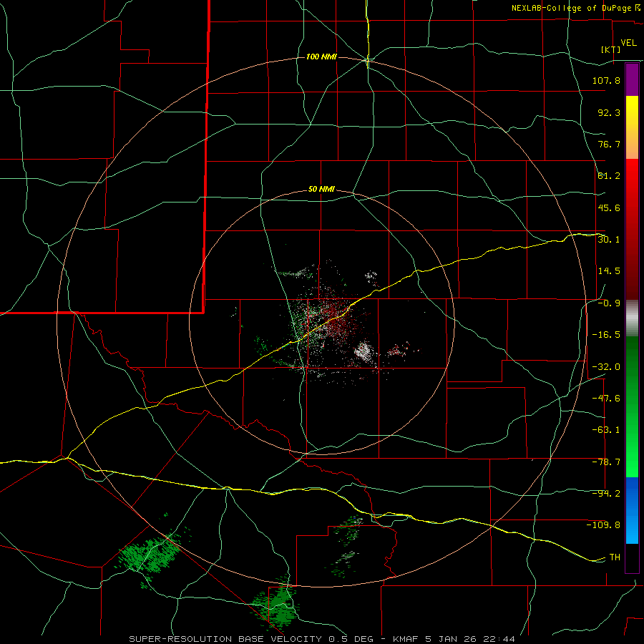Click the [KT] units label
The height and width of the screenshot is (644, 644).
tap(611, 49)
